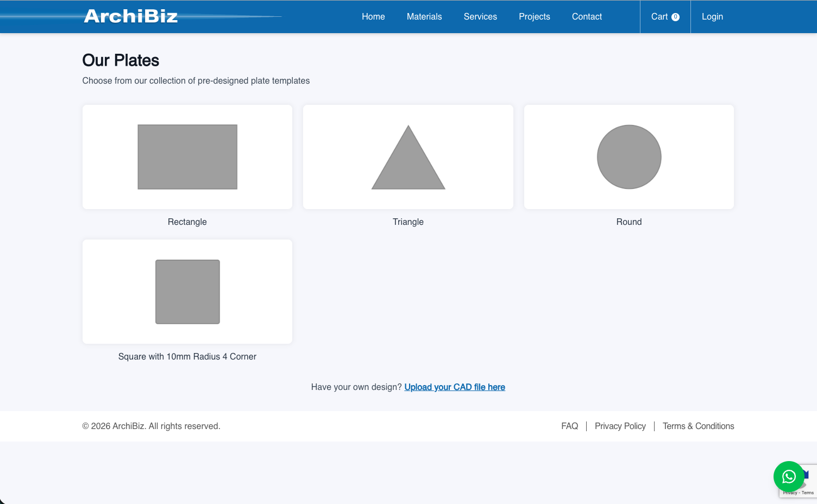Upload your CAD file here

pyautogui.click(x=455, y=387)
